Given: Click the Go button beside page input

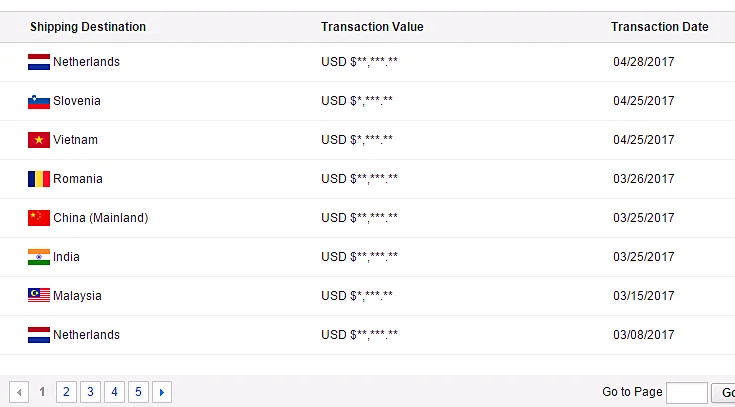Looking at the screenshot, I should point(723,393).
